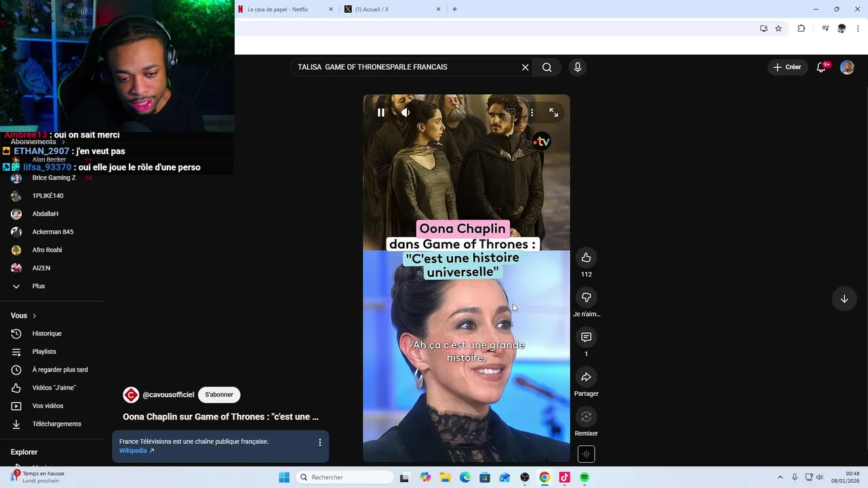
Task: Open the comments on the Short
Action: (x=586, y=337)
